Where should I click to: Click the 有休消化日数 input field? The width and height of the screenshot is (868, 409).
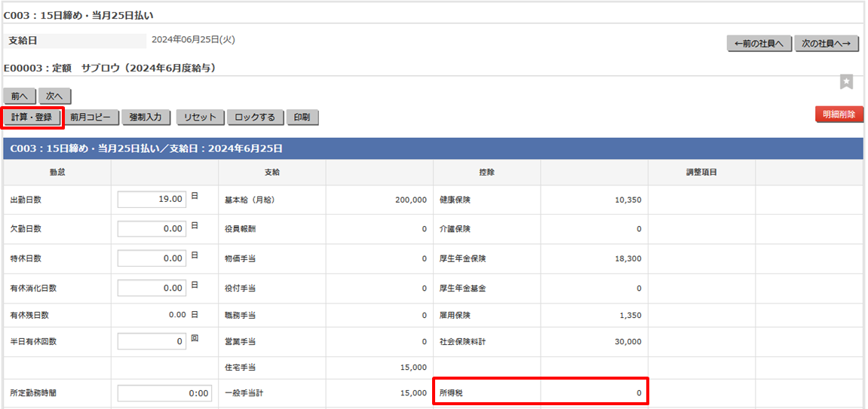[x=152, y=288]
